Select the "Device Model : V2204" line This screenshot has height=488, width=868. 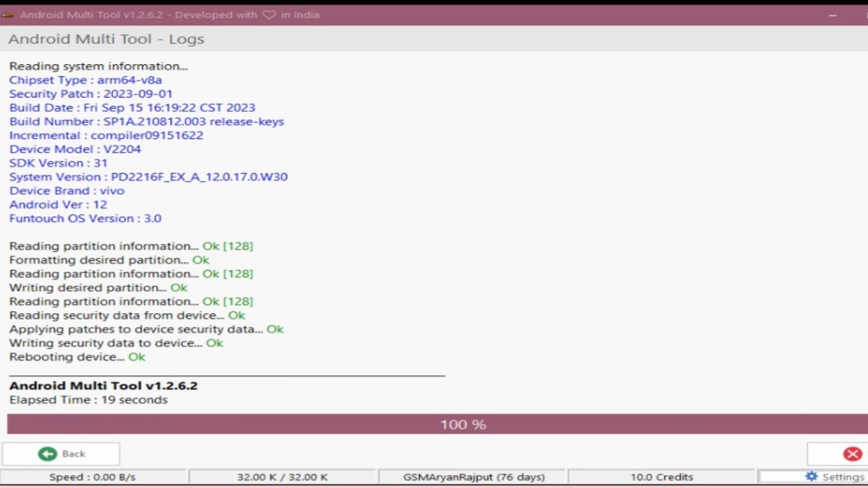click(75, 149)
